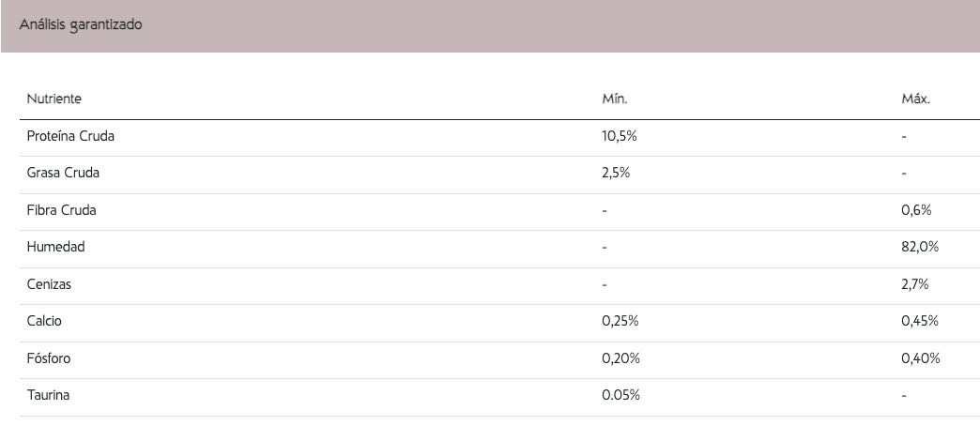Screen dimensions: 980x441
Task: Click the Cenizas row label
Action: pos(49,284)
